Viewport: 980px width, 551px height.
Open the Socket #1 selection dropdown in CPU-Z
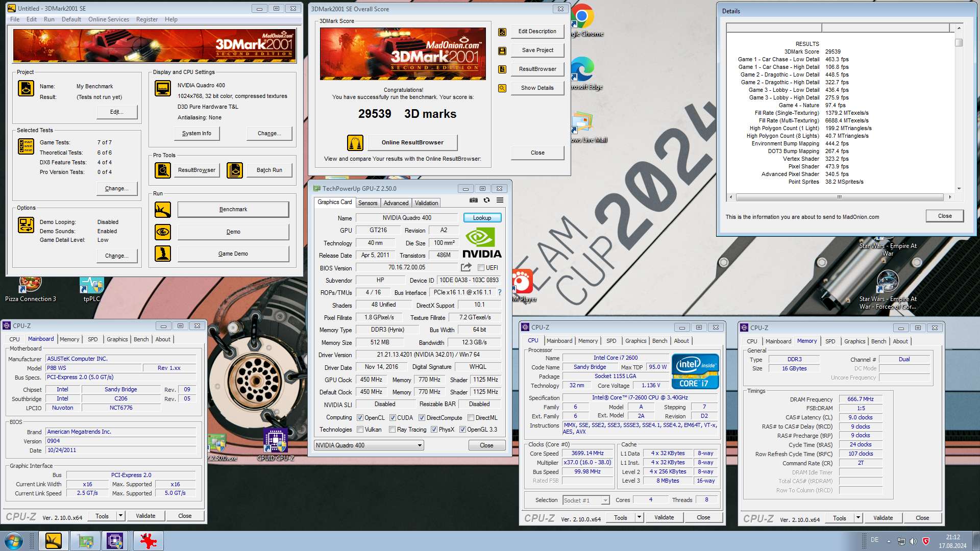tap(586, 500)
